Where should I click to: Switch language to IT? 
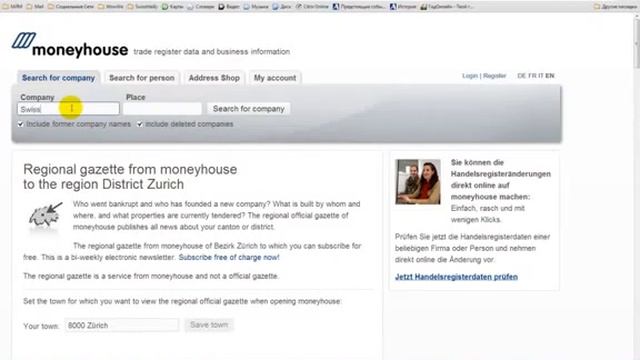540,76
